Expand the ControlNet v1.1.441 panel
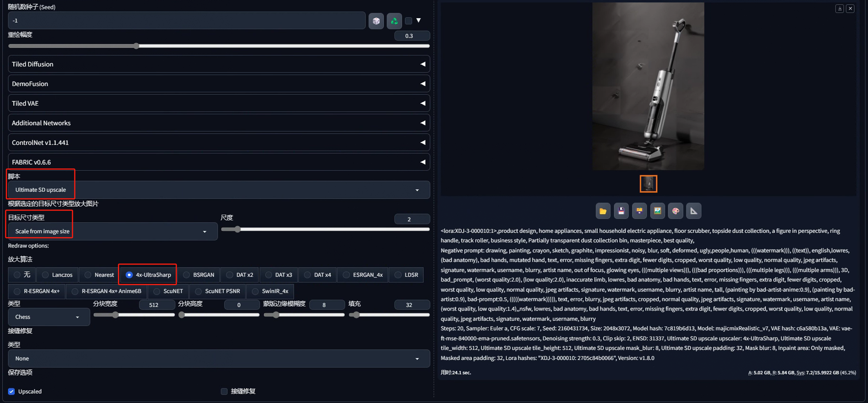 (219, 143)
